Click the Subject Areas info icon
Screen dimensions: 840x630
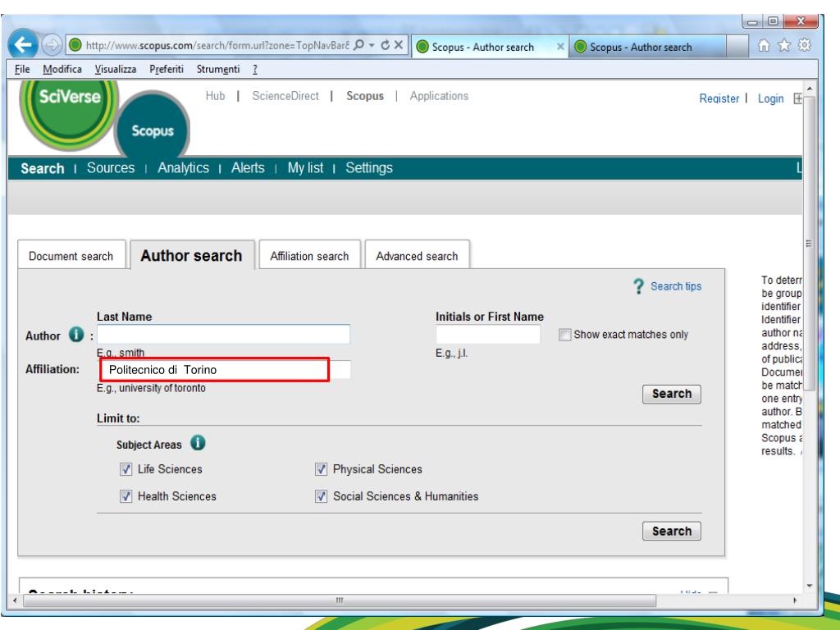pos(198,443)
